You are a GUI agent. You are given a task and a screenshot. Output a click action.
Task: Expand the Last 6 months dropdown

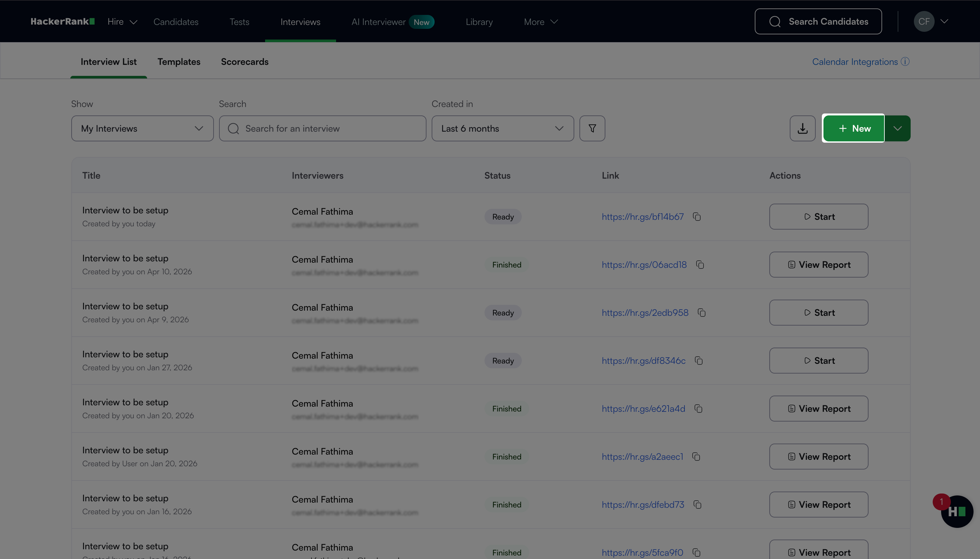click(x=502, y=128)
